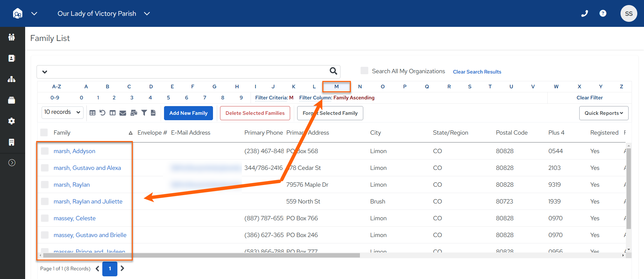This screenshot has width=644, height=279.
Task: Click Add New Family button
Action: [189, 113]
